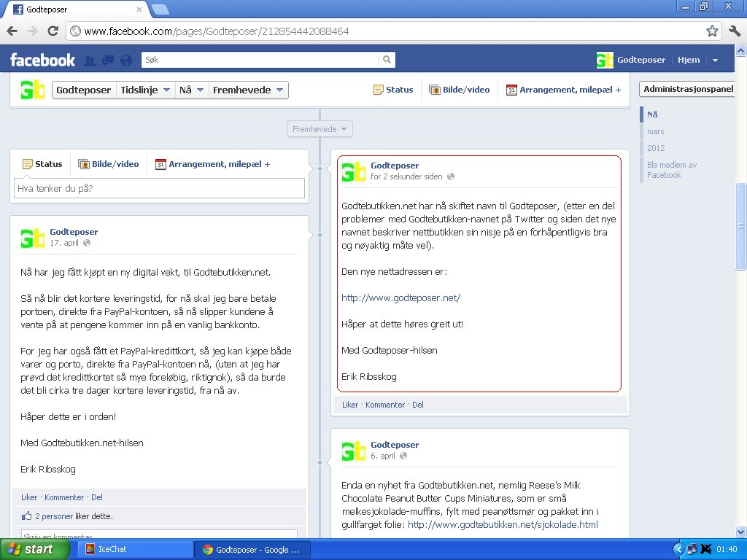Go forward with the browser forward arrow
This screenshot has width=747, height=560.
point(32,31)
